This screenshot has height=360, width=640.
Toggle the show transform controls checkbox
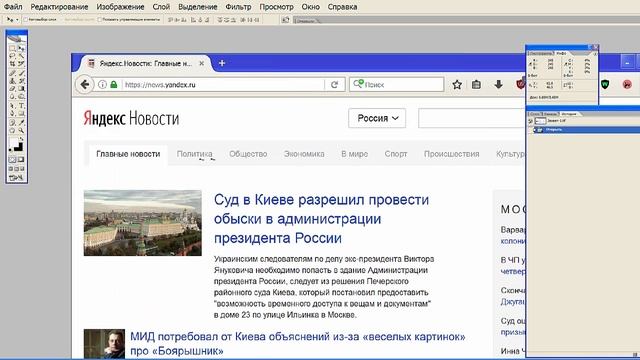(100, 20)
